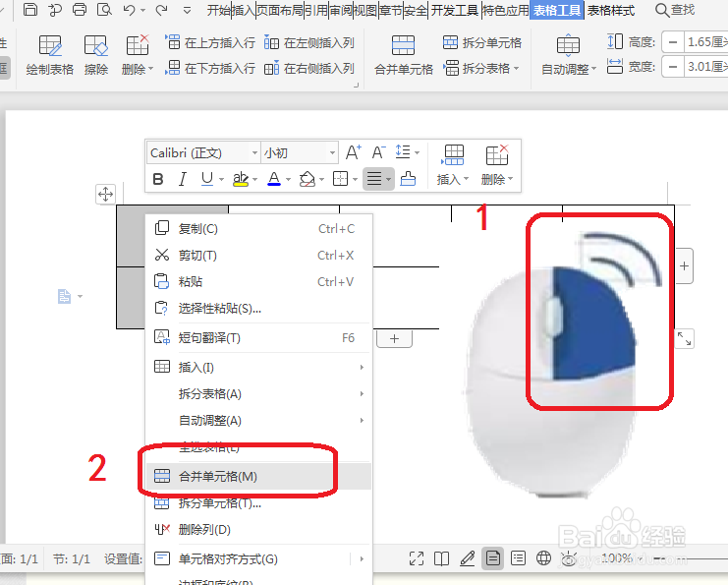
Task: Click the 查找 search button
Action: tap(675, 10)
